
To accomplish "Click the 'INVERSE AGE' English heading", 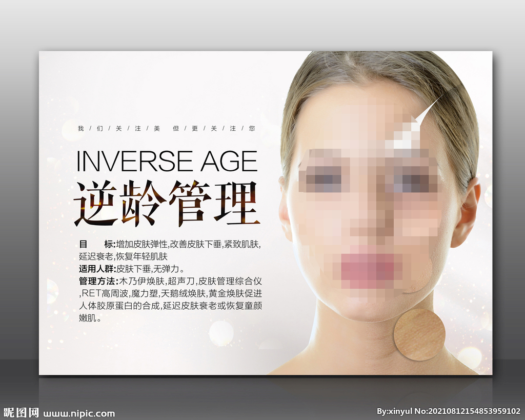I will (x=167, y=161).
